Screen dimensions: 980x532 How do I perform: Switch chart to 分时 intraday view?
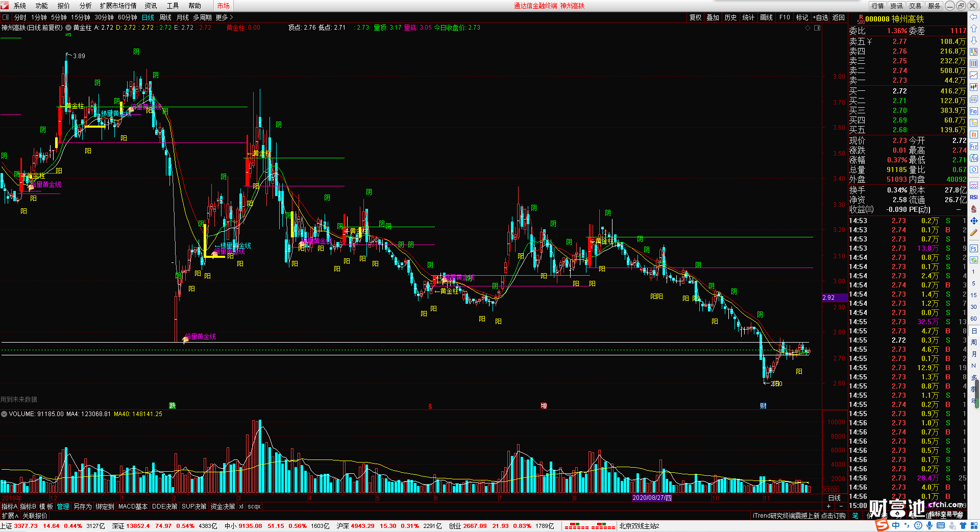(20, 17)
